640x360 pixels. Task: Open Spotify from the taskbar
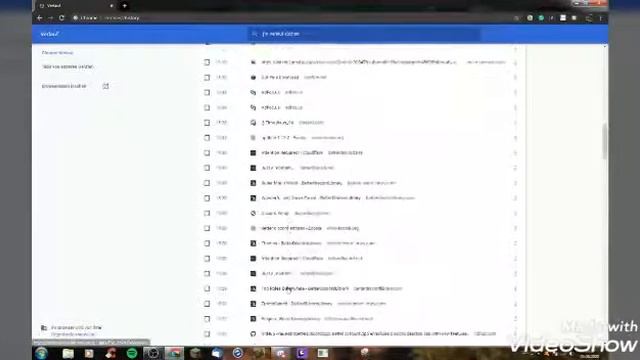132,353
